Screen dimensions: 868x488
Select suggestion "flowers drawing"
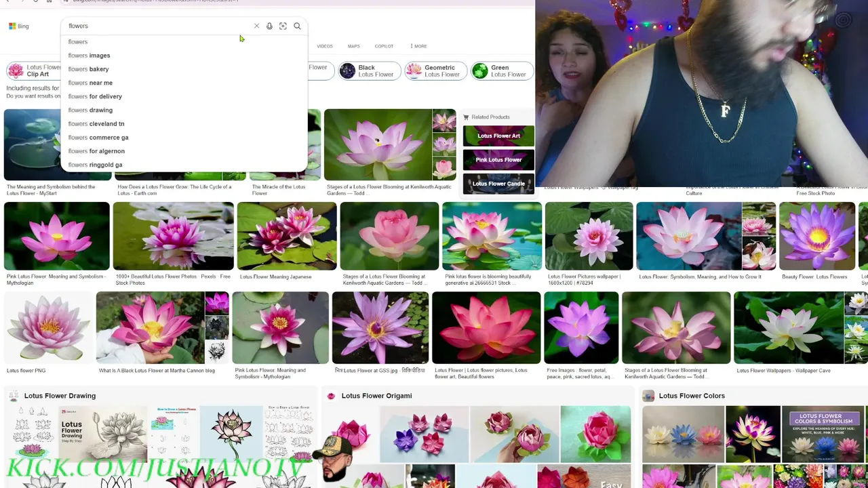pos(184,110)
